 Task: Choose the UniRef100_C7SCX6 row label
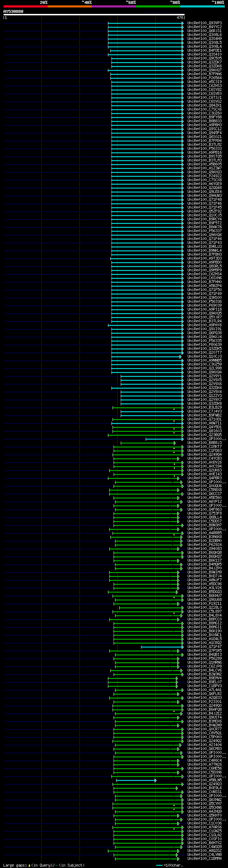pos(204,109)
